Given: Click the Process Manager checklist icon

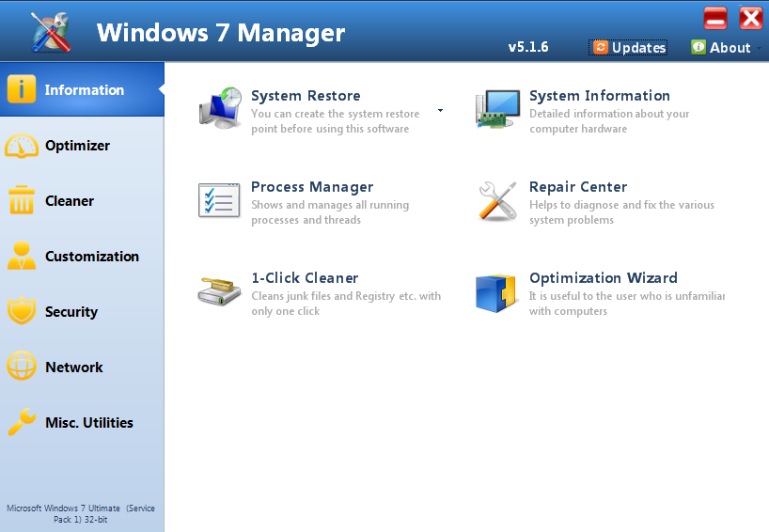Looking at the screenshot, I should (219, 200).
